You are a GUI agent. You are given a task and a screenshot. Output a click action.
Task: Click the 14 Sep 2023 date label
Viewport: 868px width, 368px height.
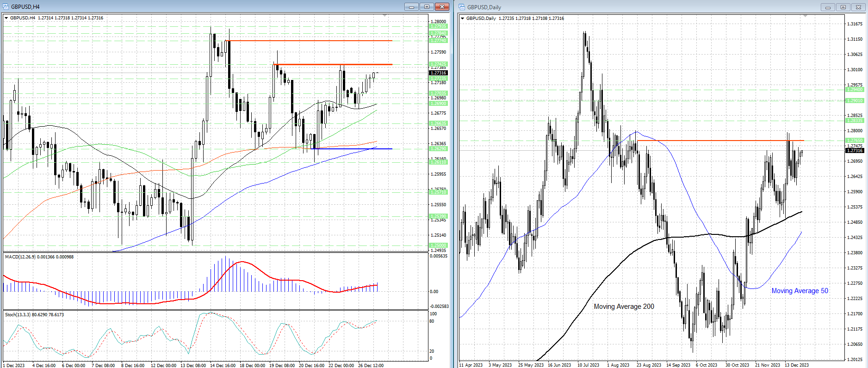[x=678, y=365]
